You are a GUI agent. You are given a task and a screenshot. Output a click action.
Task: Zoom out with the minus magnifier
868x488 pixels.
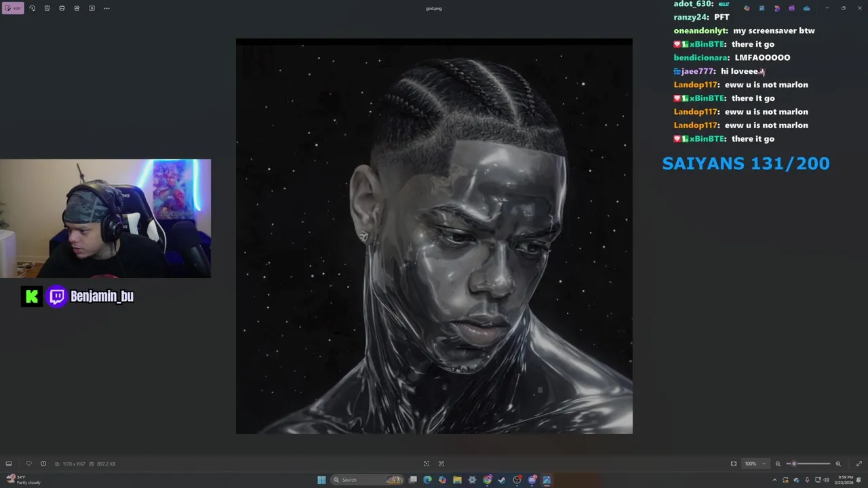[x=778, y=464]
